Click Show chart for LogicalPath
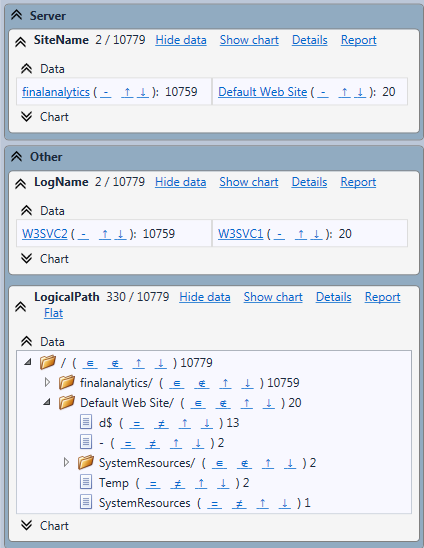424x548 pixels. (273, 297)
